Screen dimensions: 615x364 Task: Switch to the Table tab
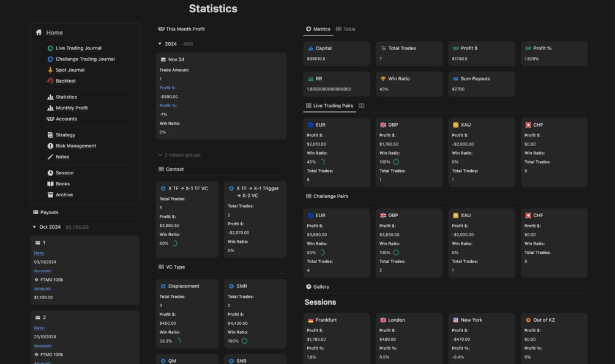pyautogui.click(x=346, y=29)
